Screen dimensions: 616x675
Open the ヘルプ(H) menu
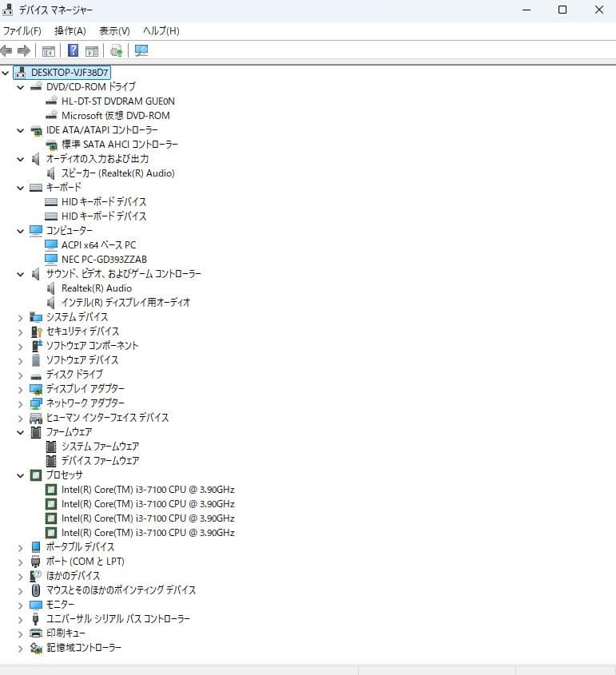(x=161, y=31)
